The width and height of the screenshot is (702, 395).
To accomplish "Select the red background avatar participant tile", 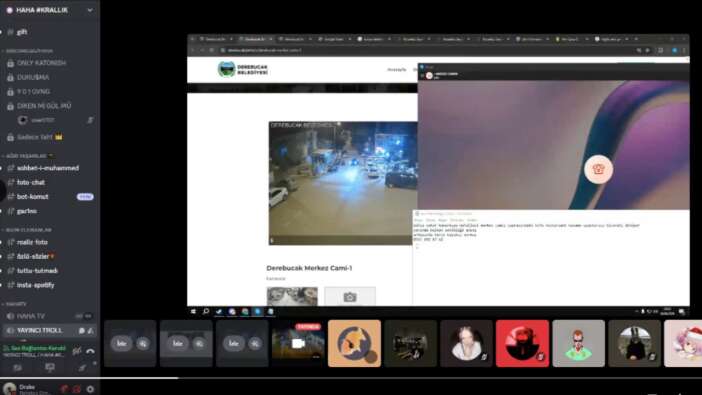I will tap(522, 343).
